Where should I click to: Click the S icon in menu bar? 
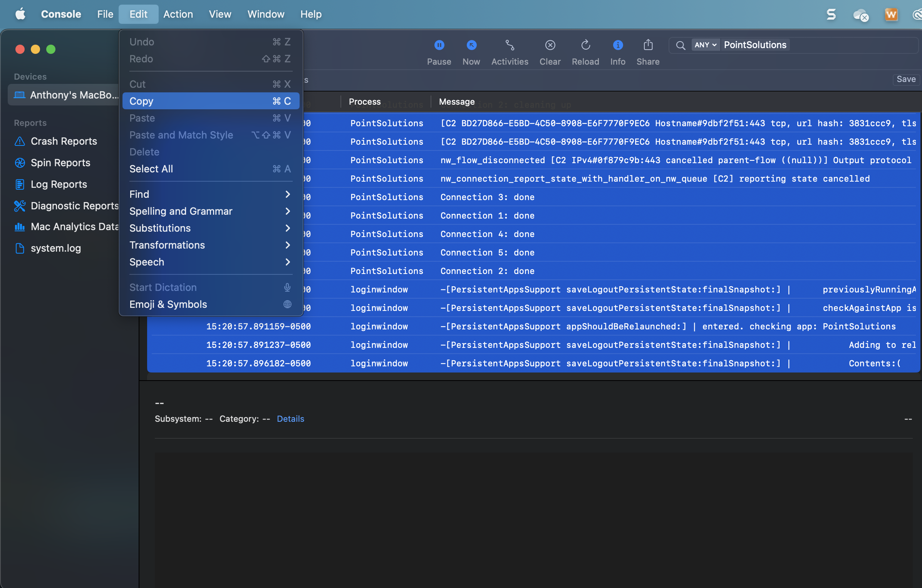coord(831,15)
